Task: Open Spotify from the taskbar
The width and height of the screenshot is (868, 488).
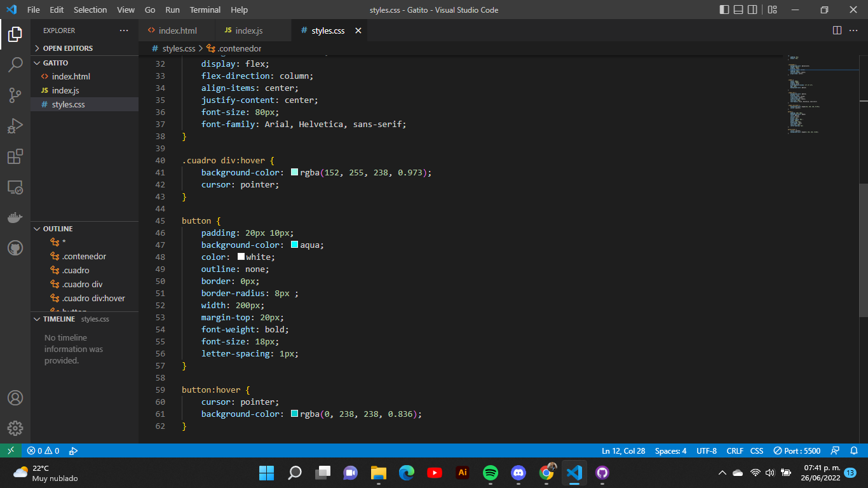Action: click(x=491, y=473)
